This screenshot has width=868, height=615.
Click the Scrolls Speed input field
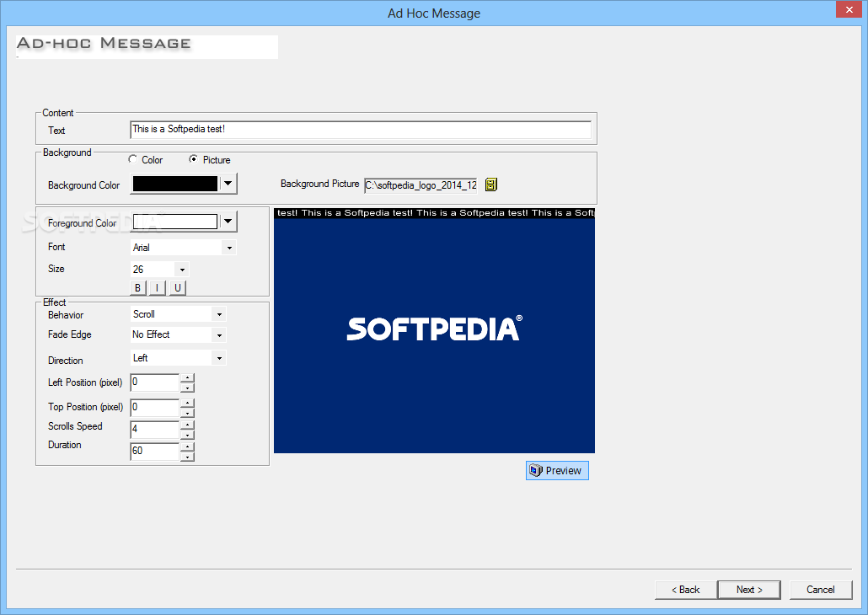click(155, 429)
